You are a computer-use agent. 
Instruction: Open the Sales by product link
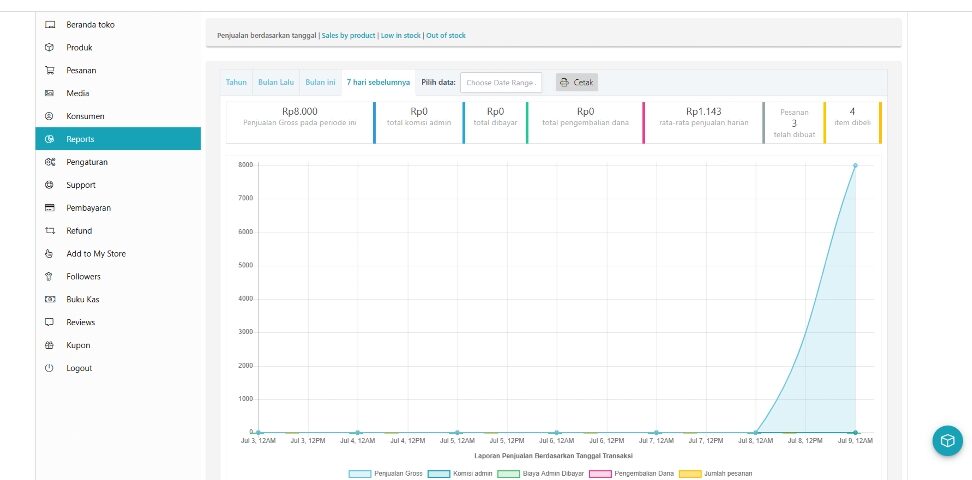coord(348,35)
